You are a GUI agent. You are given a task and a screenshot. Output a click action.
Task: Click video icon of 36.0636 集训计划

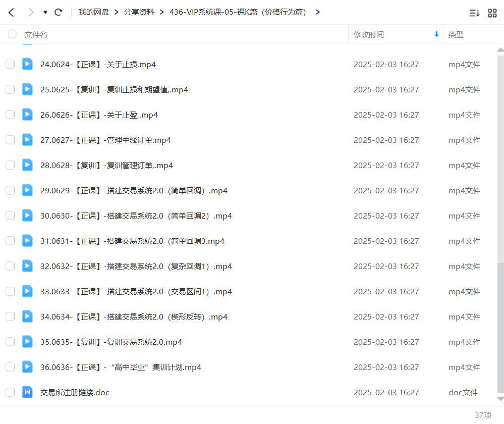click(27, 367)
